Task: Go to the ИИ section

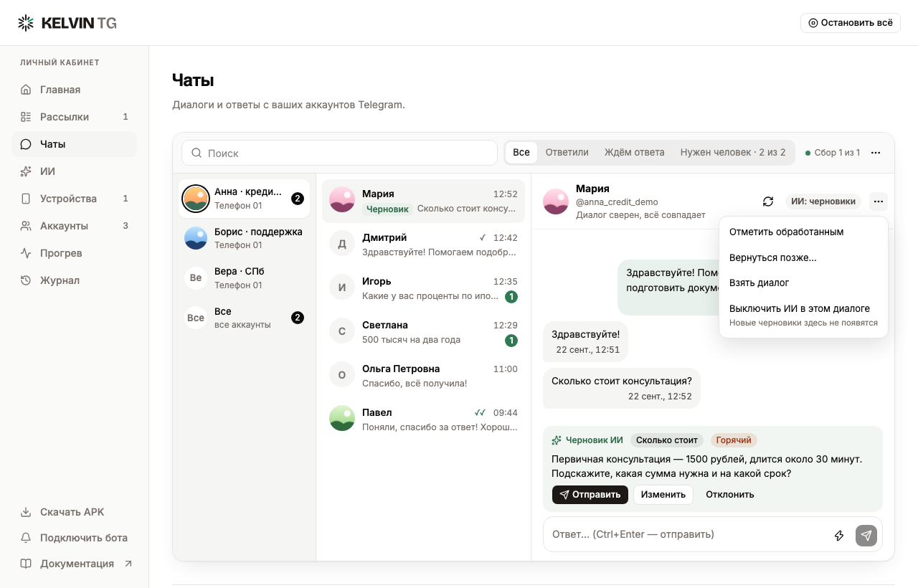Action: pyautogui.click(x=74, y=171)
